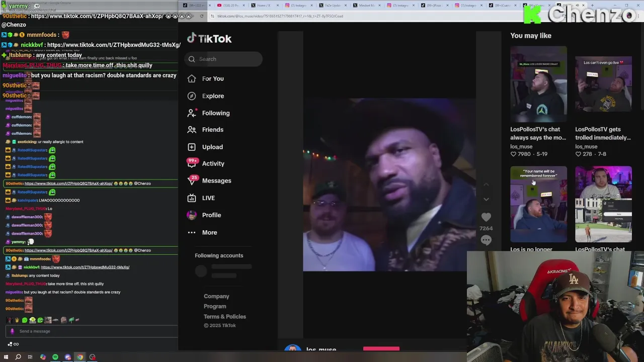Image resolution: width=644 pixels, height=362 pixels.
Task: Go to the Following feed
Action: pos(208,113)
